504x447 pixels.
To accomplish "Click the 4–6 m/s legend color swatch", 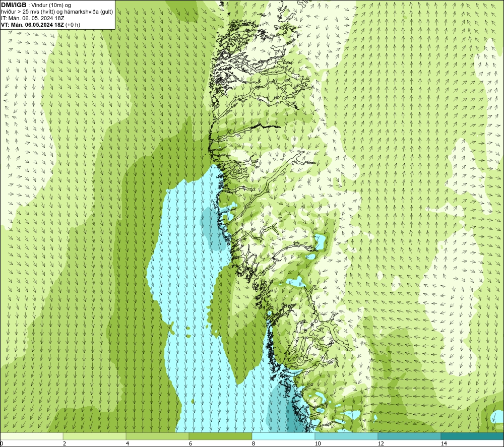I will pos(157,436).
